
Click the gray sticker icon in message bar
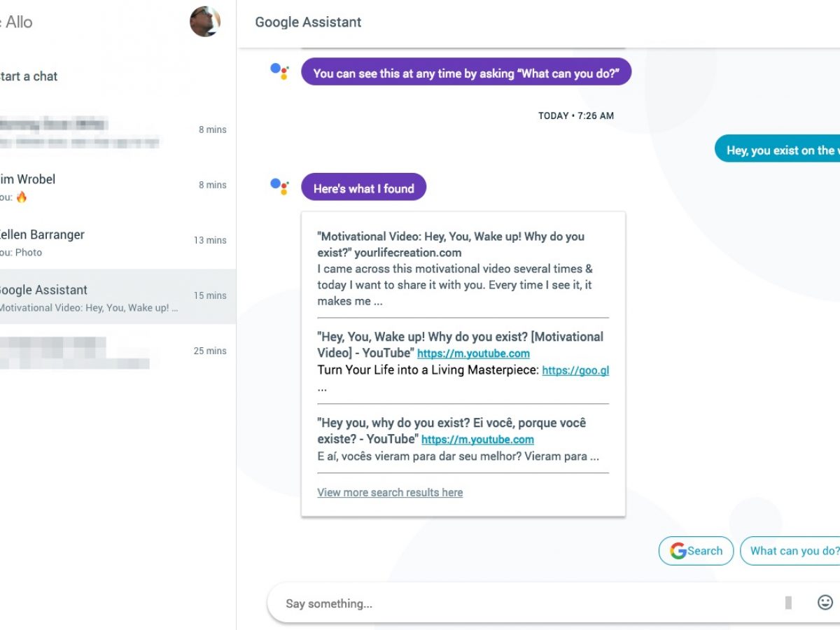[788, 603]
